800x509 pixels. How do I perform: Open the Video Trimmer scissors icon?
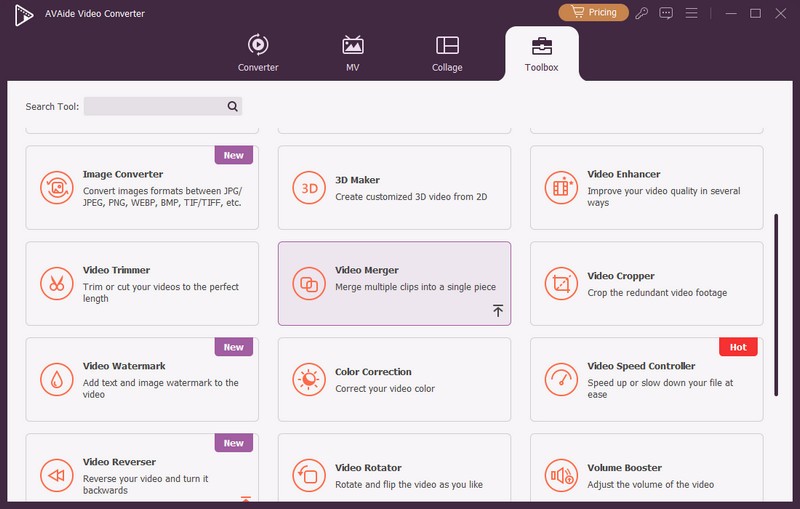[57, 284]
